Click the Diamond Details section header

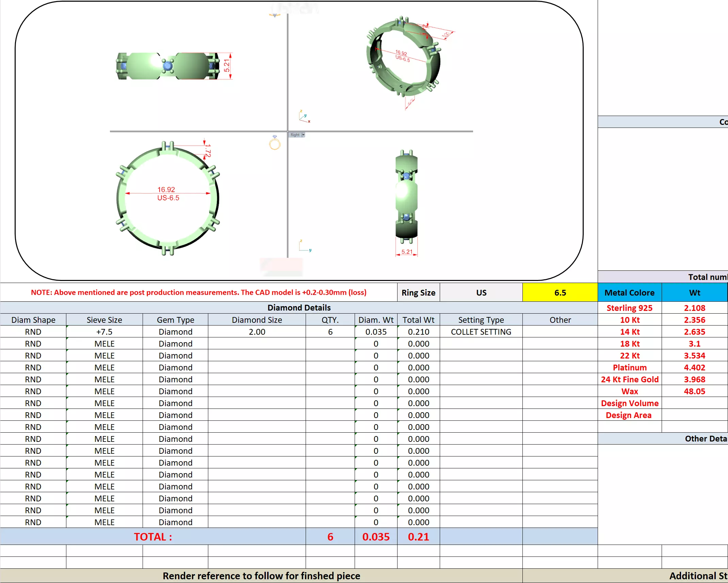coord(299,307)
